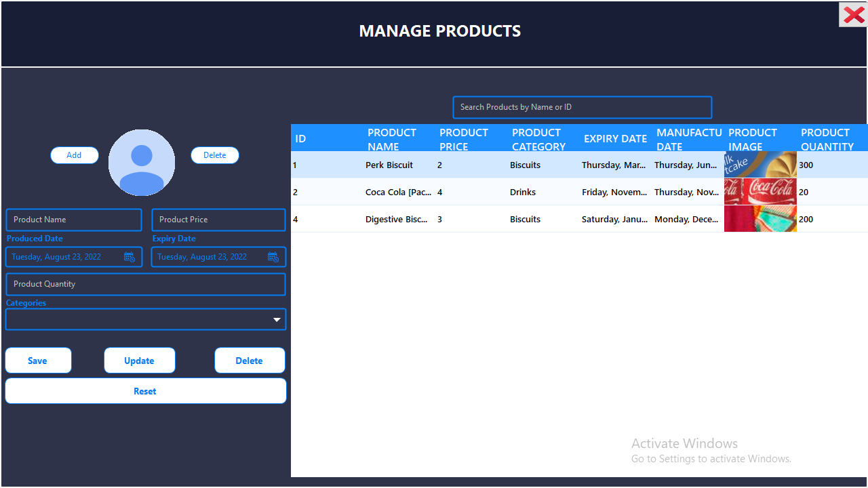Viewport: 868px width, 488px height.
Task: Open the Expiry Date calendar picker icon
Action: 273,257
